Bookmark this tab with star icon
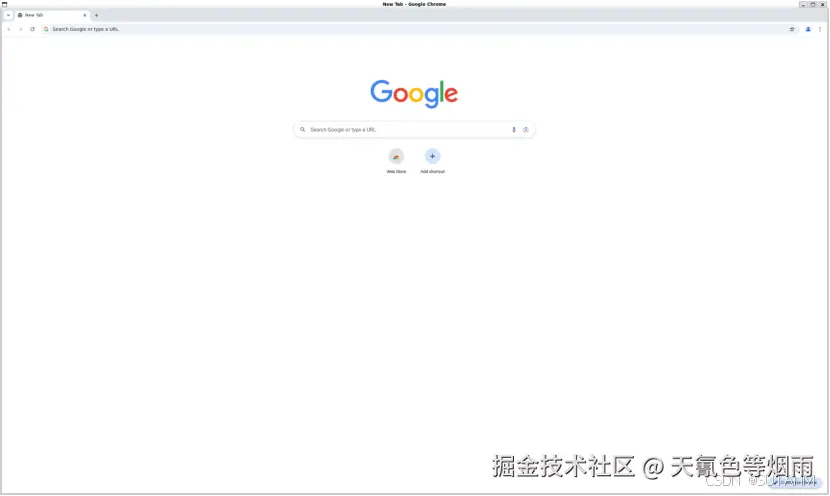This screenshot has height=496, width=830. [x=792, y=29]
